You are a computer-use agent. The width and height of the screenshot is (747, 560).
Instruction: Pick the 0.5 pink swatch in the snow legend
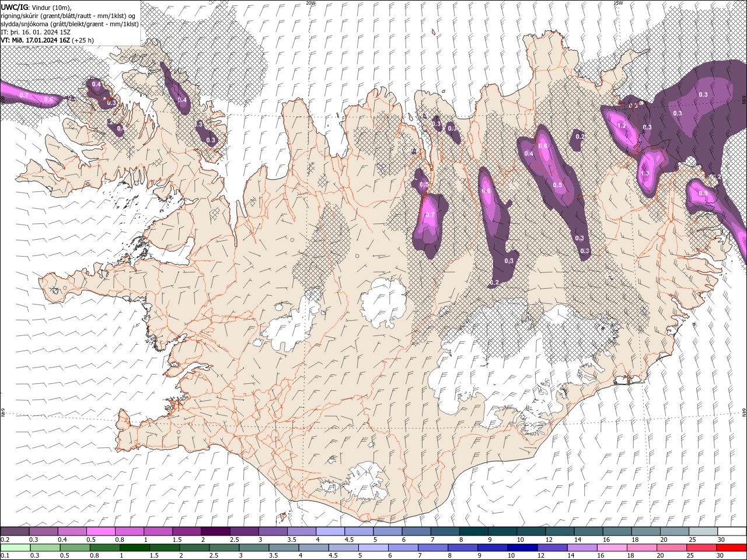(100, 531)
